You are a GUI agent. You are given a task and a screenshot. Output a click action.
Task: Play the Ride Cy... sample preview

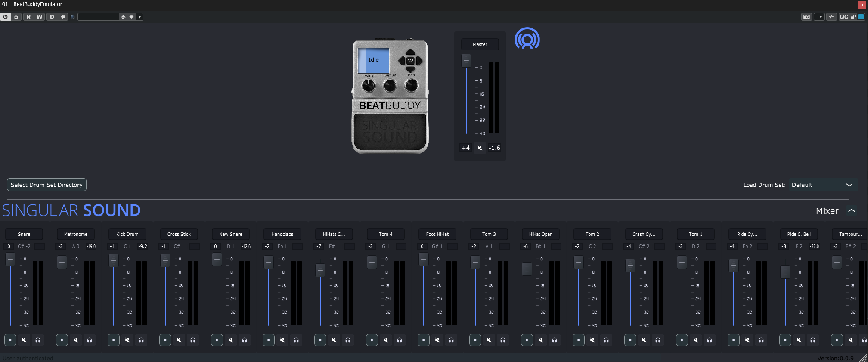click(x=734, y=340)
